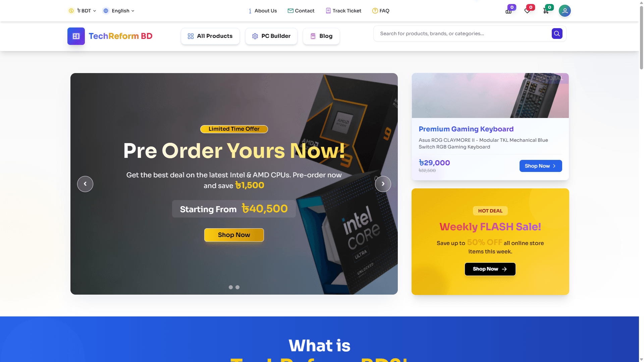Expand the English language dropdown

pos(119,11)
